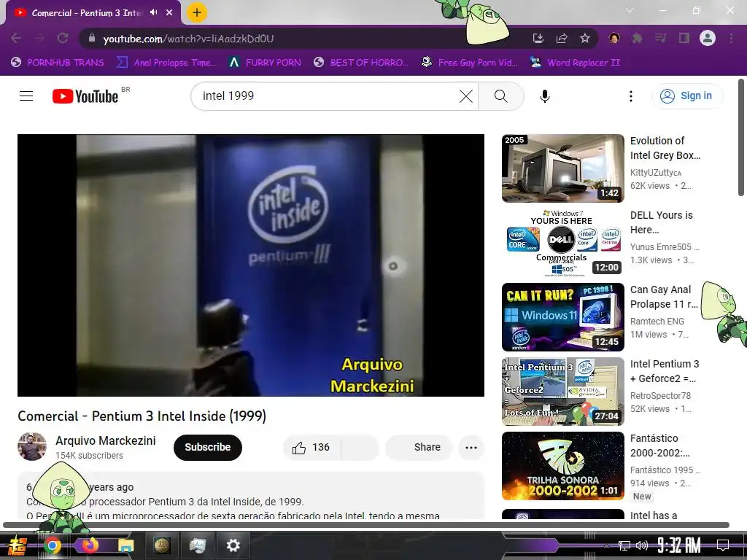This screenshot has height=560, width=747.
Task: Expand Chrome tab search chevron
Action: [630, 10]
